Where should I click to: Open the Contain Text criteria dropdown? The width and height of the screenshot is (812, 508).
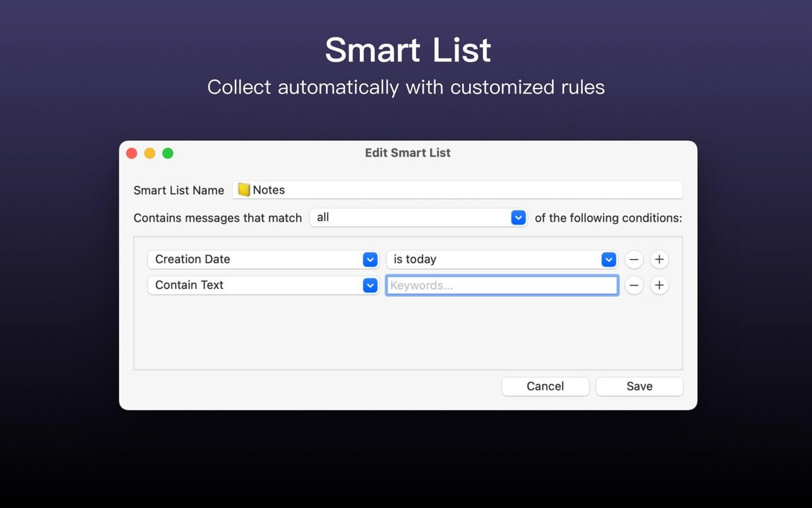[263, 286]
